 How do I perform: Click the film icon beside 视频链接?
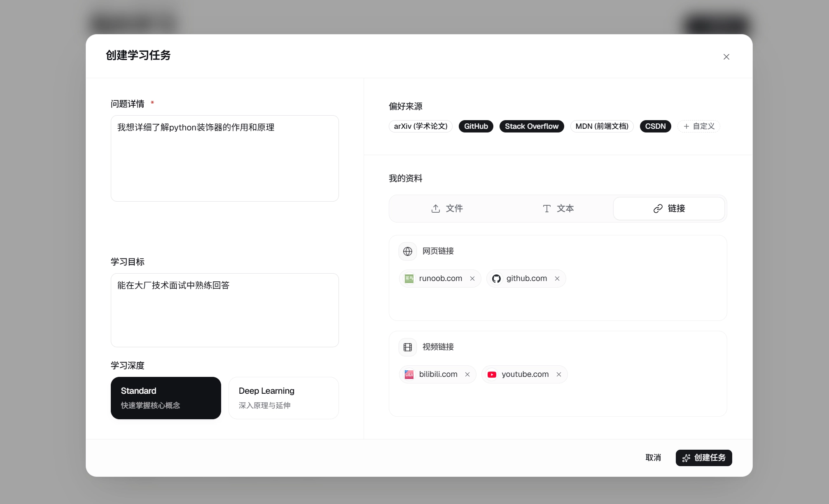(408, 347)
